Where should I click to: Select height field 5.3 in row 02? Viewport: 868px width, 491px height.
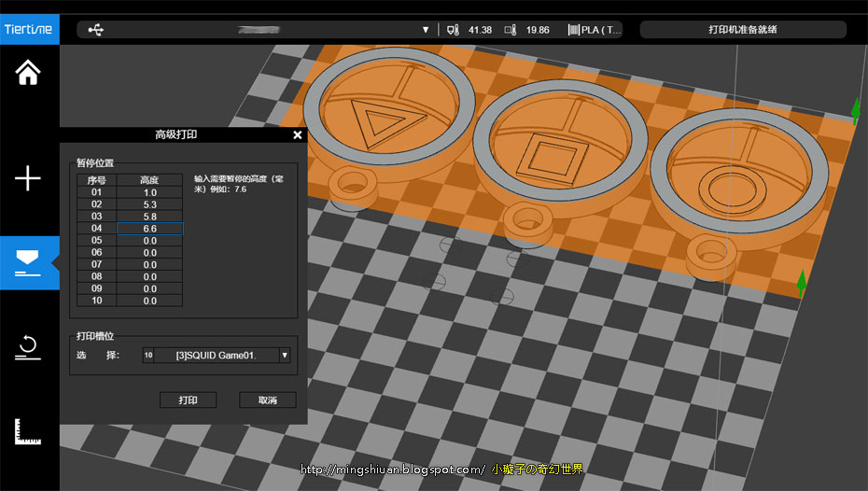[x=149, y=204]
